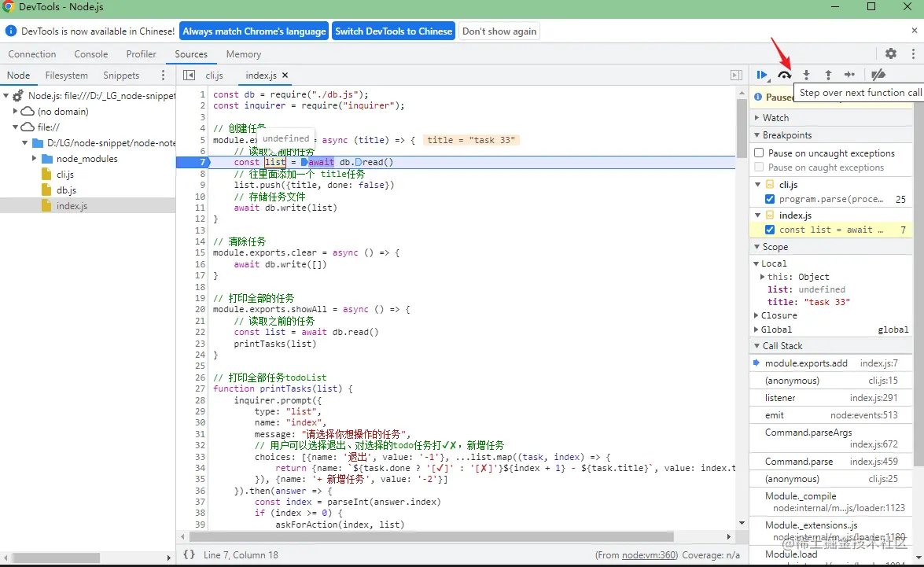
Task: Select emit call stack frame
Action: tap(831, 415)
